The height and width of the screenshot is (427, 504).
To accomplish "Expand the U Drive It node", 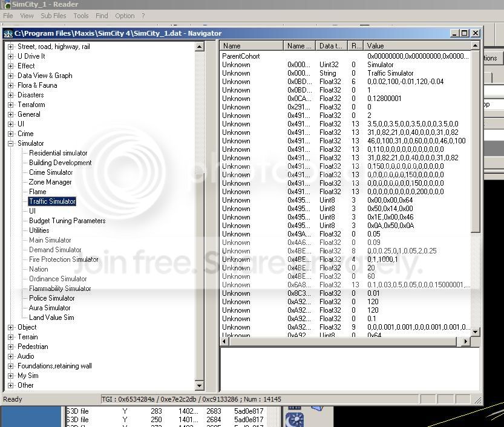I will 11,56.
